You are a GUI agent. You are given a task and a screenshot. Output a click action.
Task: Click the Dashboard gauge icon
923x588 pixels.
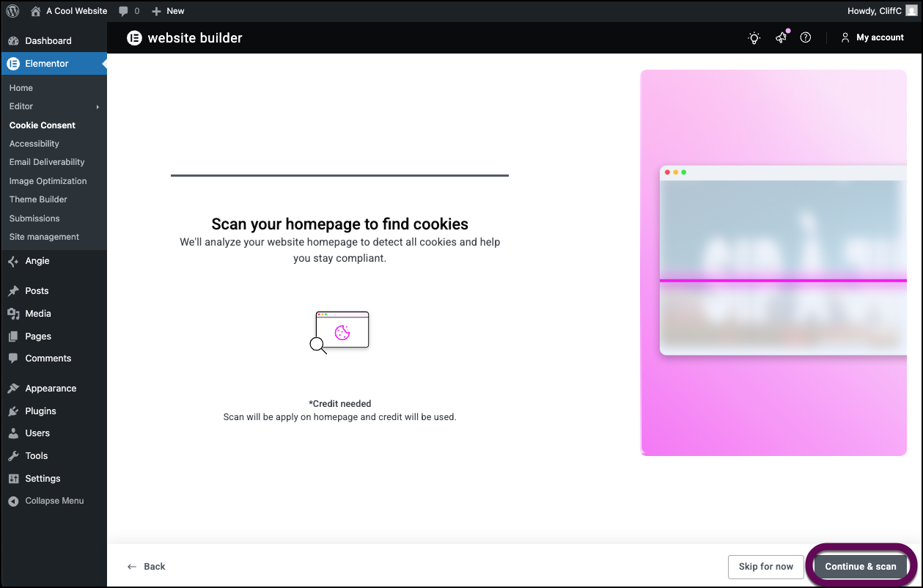coord(13,41)
